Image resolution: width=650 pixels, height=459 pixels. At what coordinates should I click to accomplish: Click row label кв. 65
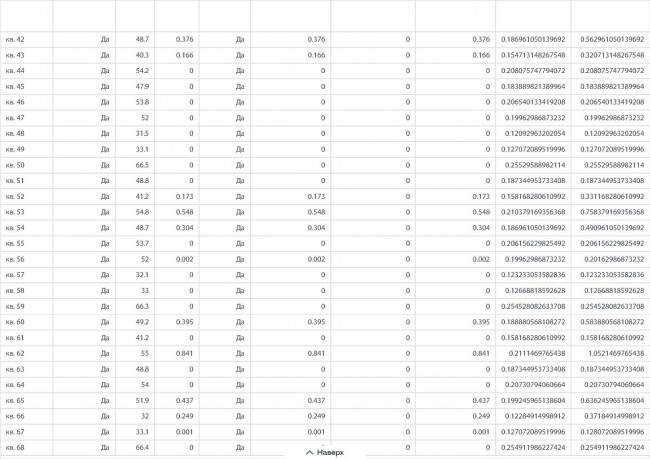(x=15, y=401)
